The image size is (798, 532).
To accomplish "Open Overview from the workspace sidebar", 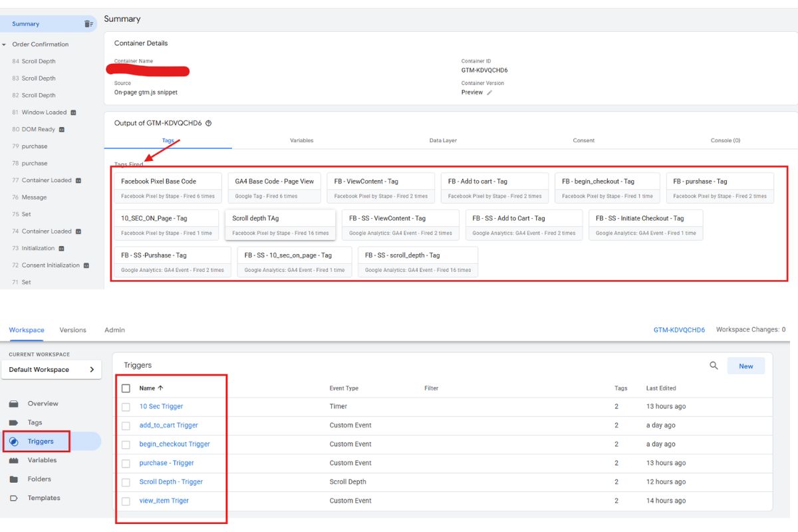I will pos(43,404).
